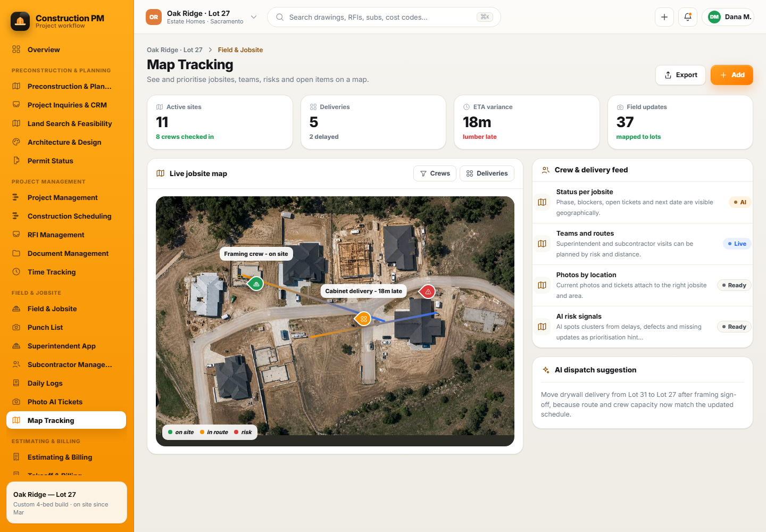Click the Daily Logs clipboard icon
This screenshot has height=532, width=766.
coord(16,383)
